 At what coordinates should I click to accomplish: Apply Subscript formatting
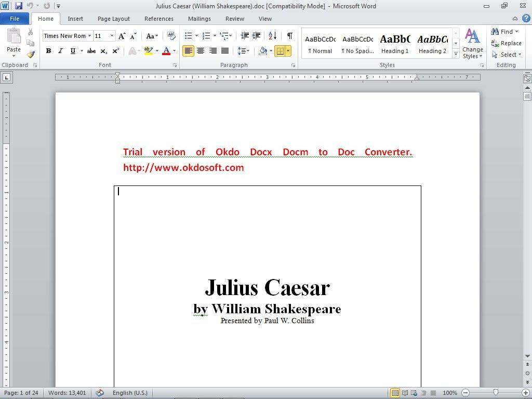pos(104,51)
